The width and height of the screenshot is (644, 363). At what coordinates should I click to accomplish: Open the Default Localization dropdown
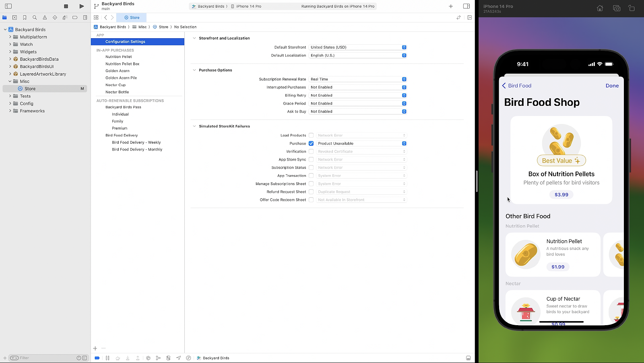click(358, 55)
